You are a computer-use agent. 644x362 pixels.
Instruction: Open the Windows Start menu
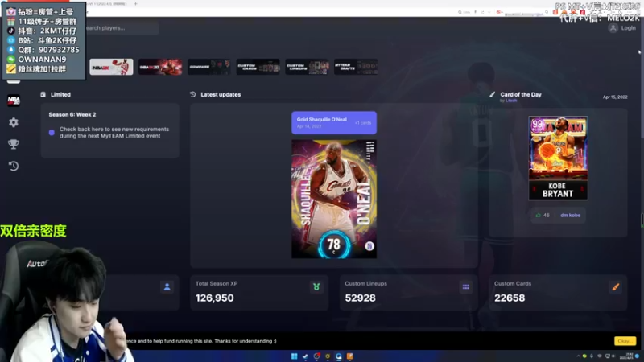tap(294, 356)
